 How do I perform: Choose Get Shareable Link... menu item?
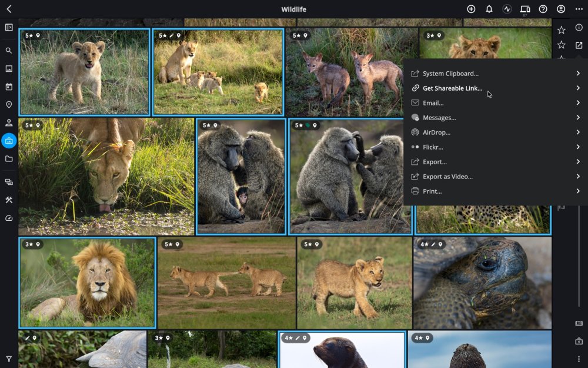[x=496, y=88]
